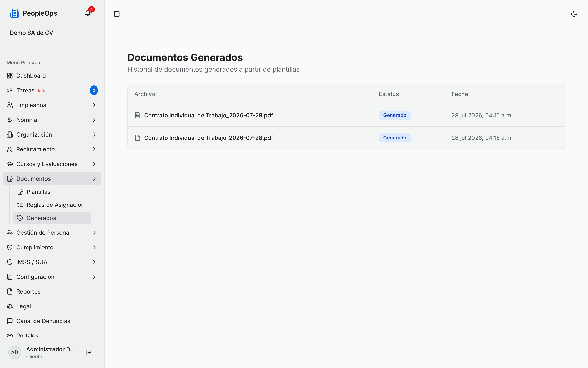588x368 pixels.
Task: Click the Empleados people icon
Action: pos(10,105)
